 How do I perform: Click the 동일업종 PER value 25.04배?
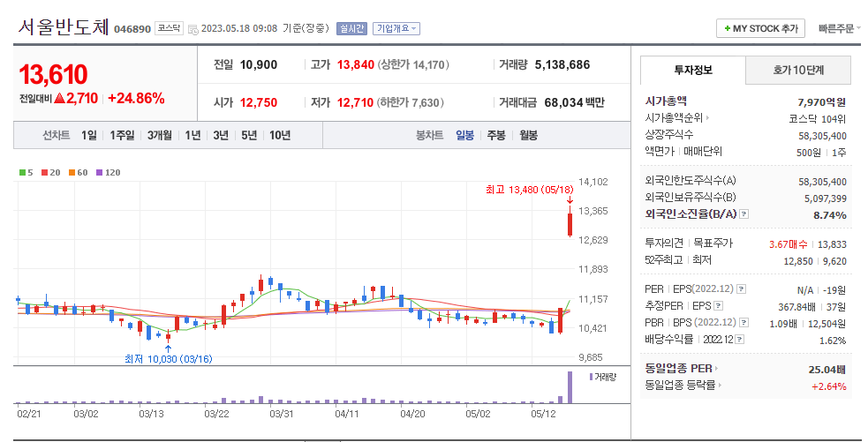click(827, 370)
